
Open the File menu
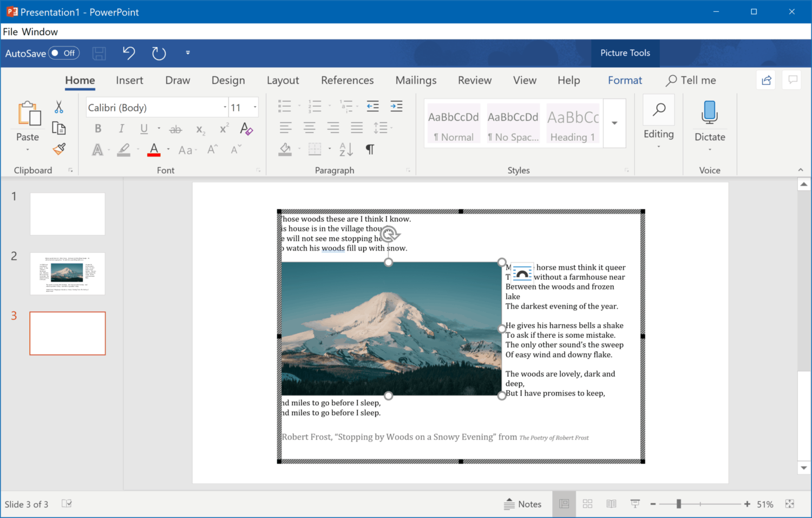coord(10,32)
